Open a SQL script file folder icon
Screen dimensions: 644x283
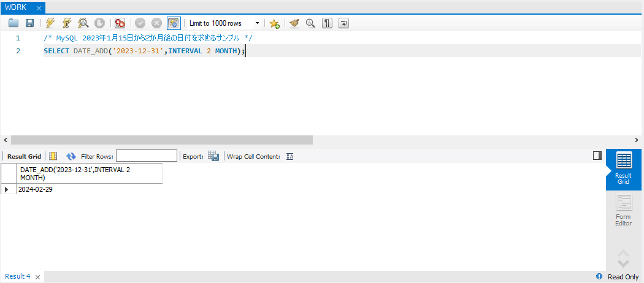coord(13,23)
